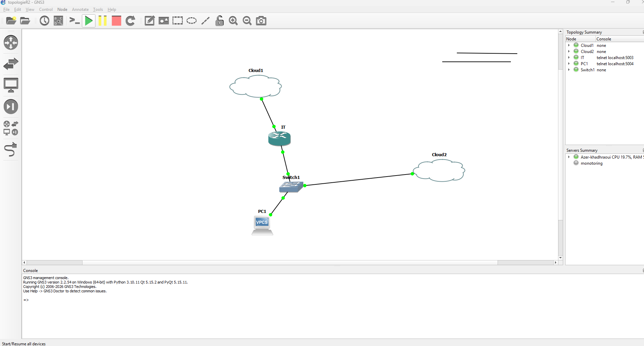This screenshot has height=346, width=644.
Task: Stop all devices with red square button
Action: tap(117, 21)
